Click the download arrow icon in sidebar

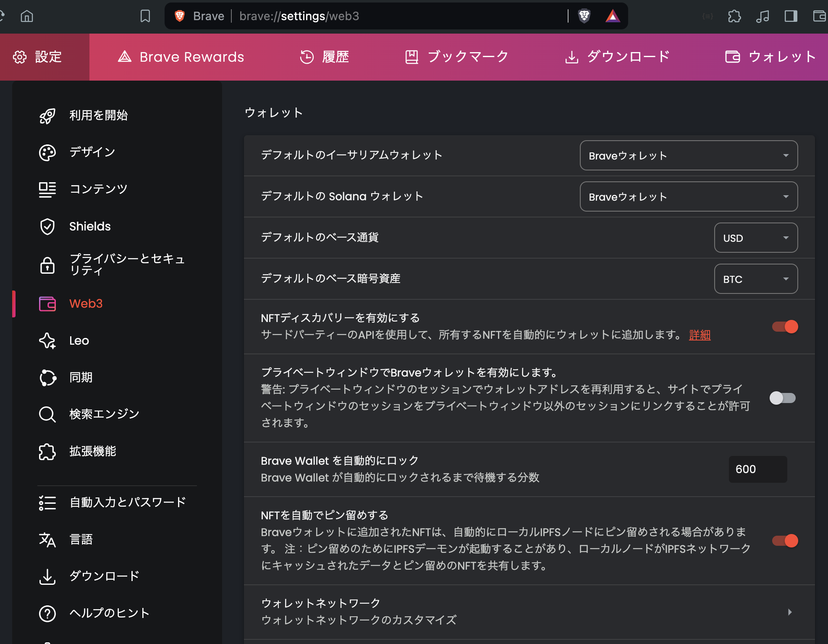(47, 577)
